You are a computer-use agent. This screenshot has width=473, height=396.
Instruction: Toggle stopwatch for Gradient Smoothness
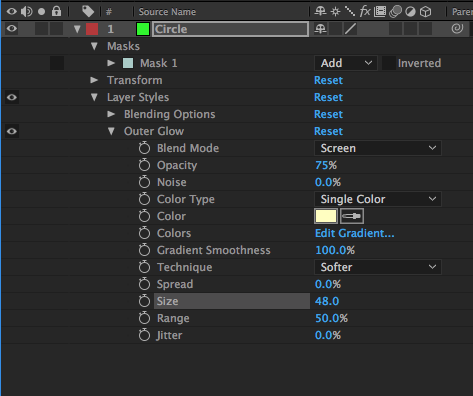[x=144, y=250]
